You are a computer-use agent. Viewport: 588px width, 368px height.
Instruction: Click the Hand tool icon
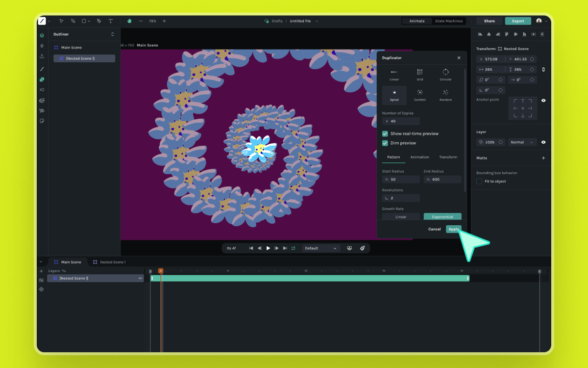[129, 21]
